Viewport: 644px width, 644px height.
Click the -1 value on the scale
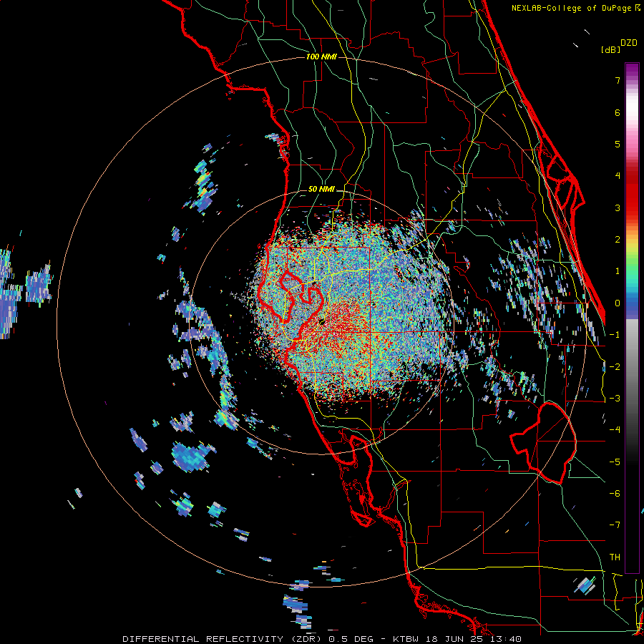coord(615,334)
